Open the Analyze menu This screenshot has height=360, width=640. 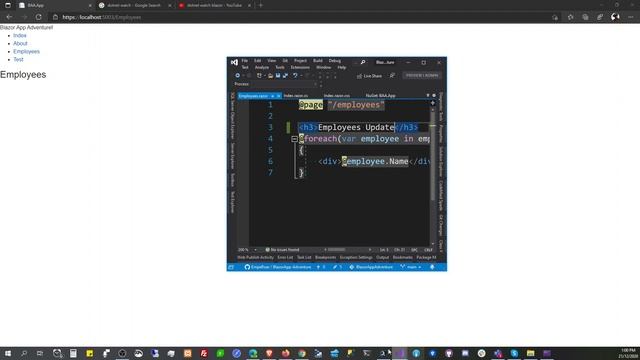click(x=262, y=67)
